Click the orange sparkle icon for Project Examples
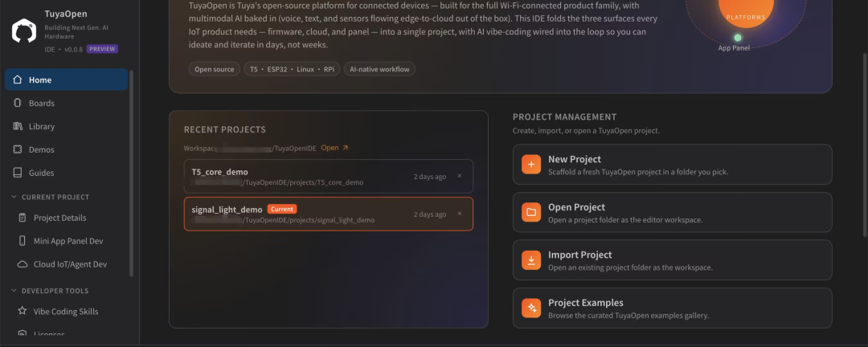This screenshot has height=347, width=868. click(x=531, y=308)
